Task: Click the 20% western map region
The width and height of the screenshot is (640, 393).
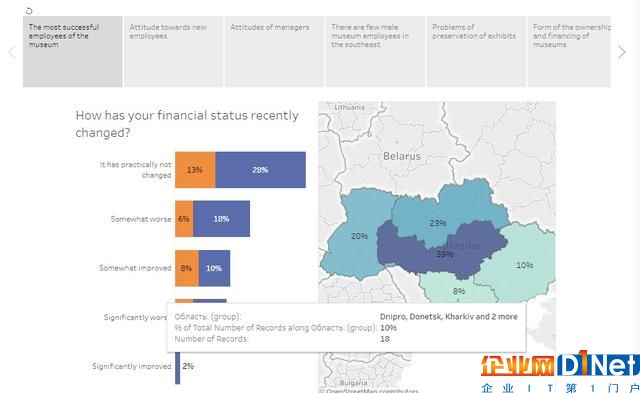Action: point(354,236)
